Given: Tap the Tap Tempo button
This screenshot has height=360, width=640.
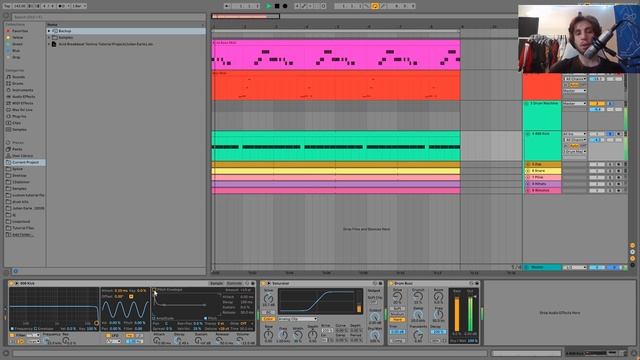Looking at the screenshot, I should (7, 6).
